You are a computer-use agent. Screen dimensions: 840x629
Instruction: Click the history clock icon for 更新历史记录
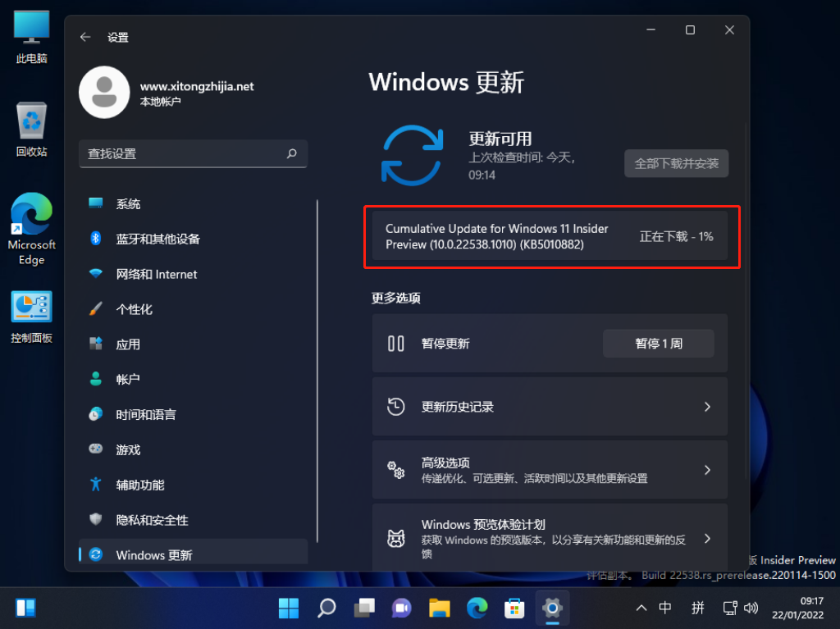point(396,407)
